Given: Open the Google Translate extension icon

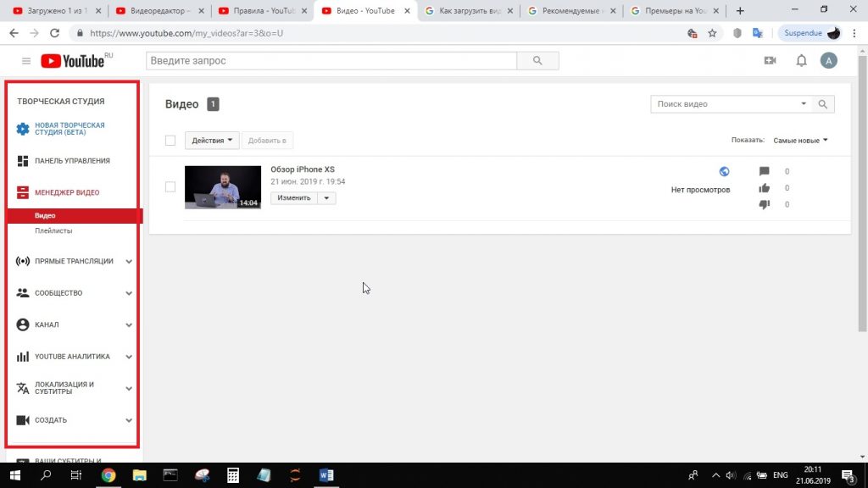Looking at the screenshot, I should click(x=758, y=33).
